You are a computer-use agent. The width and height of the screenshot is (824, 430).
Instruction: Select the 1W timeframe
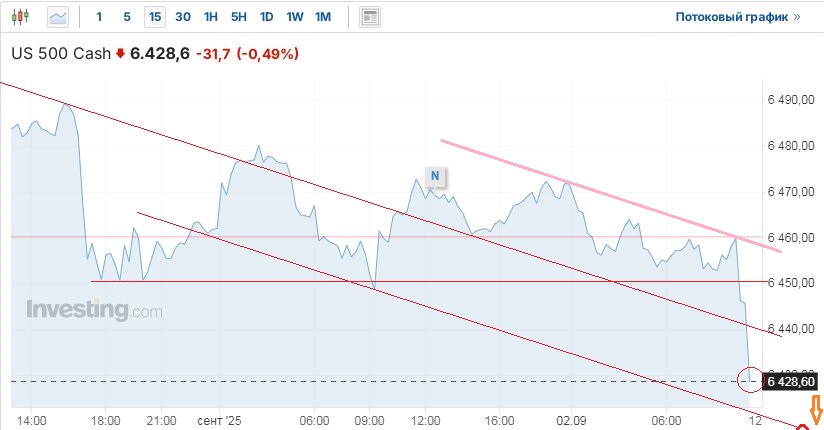point(294,17)
